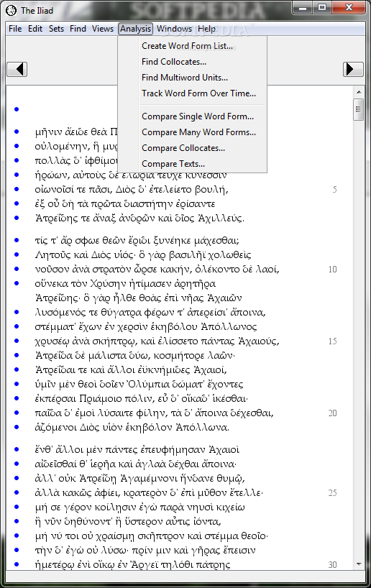Screen dimensions: 371x588
Task: Click line starting τίς τ' ἄρ σφωε
Action: (137, 240)
